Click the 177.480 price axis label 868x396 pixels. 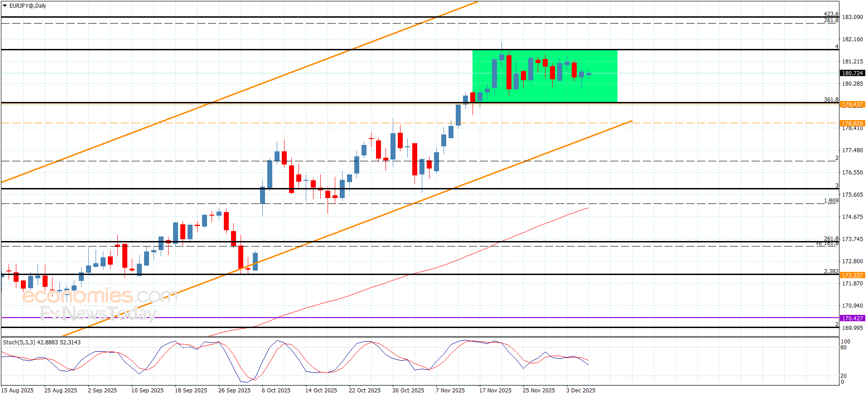pyautogui.click(x=852, y=150)
